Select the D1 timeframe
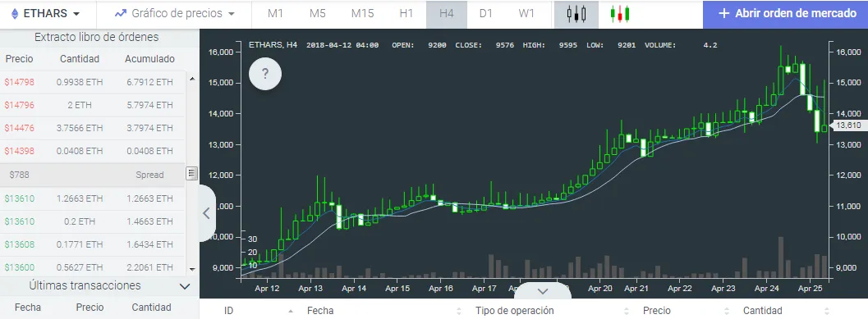This screenshot has width=868, height=319. [485, 14]
